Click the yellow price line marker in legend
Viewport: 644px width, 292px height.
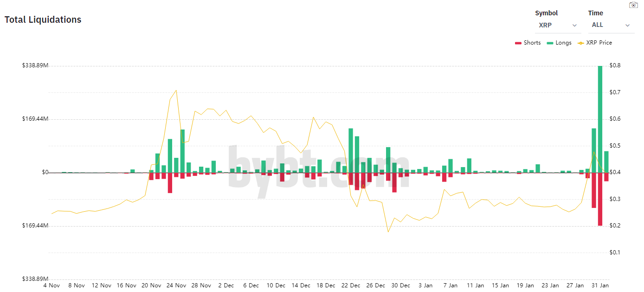[580, 42]
